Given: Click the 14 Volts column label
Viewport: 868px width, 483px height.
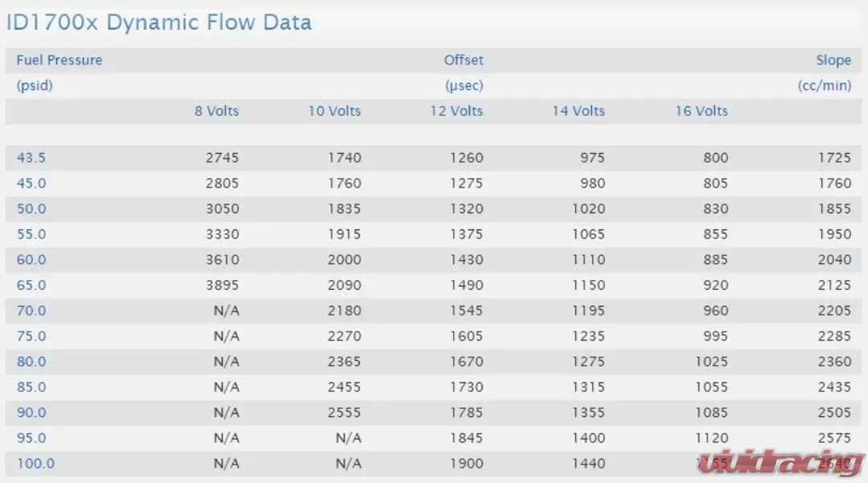Looking at the screenshot, I should pos(578,111).
